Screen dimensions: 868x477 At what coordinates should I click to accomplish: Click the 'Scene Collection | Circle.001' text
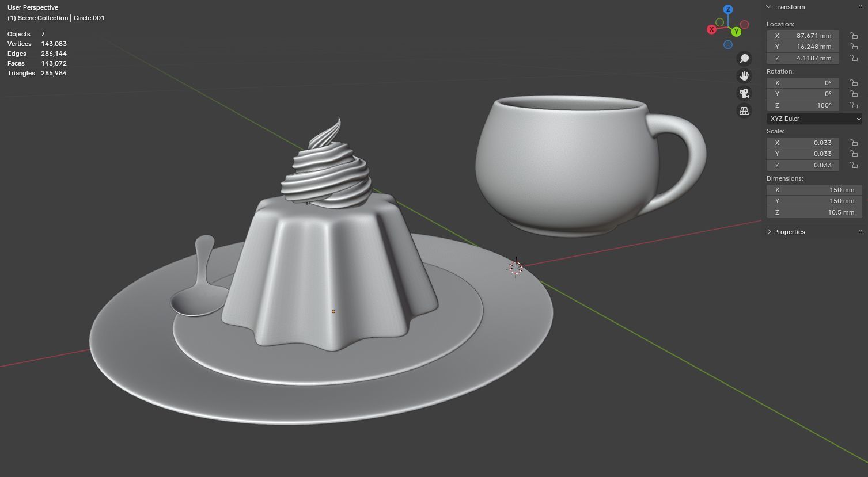(x=61, y=18)
